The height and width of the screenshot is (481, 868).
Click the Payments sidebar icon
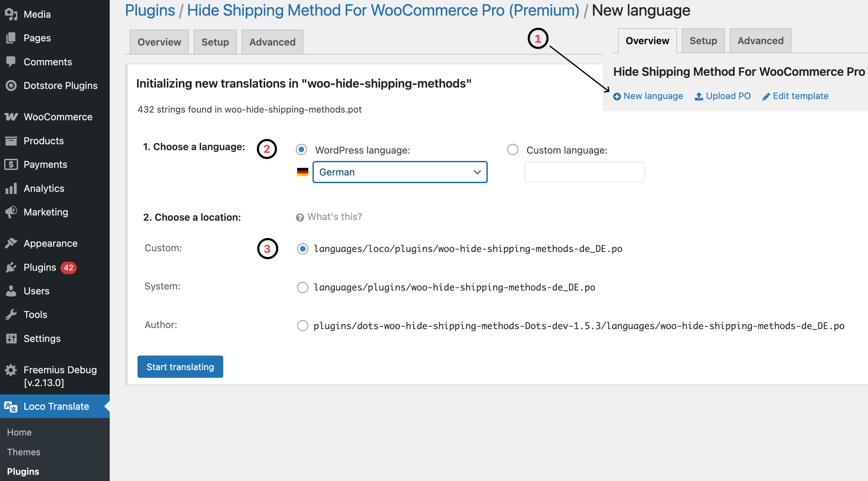coord(11,164)
